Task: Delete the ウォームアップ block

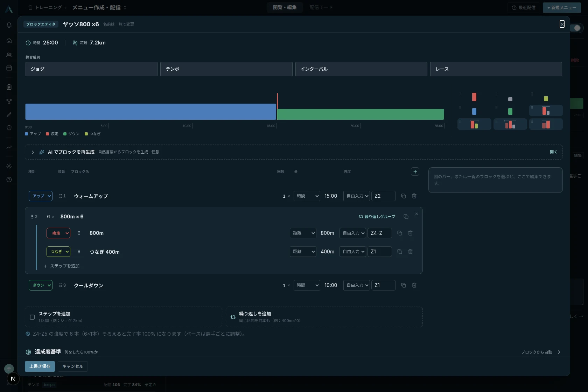Action: [x=414, y=196]
